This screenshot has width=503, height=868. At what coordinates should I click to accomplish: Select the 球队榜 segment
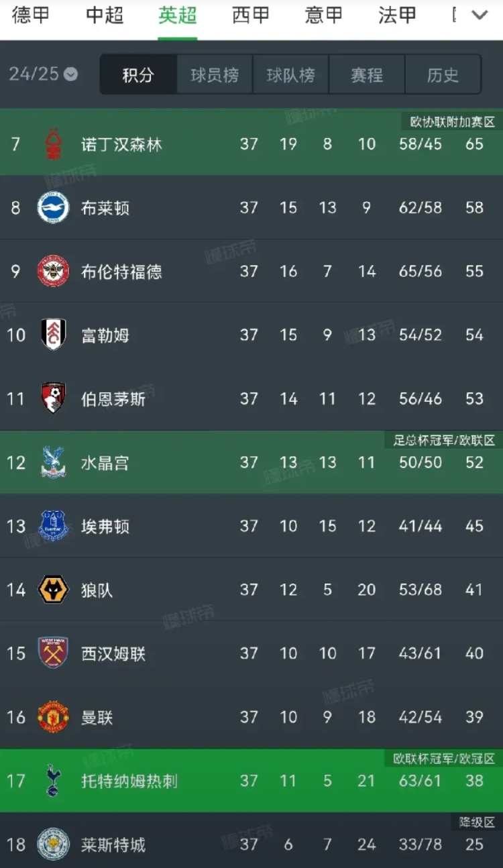click(x=290, y=74)
